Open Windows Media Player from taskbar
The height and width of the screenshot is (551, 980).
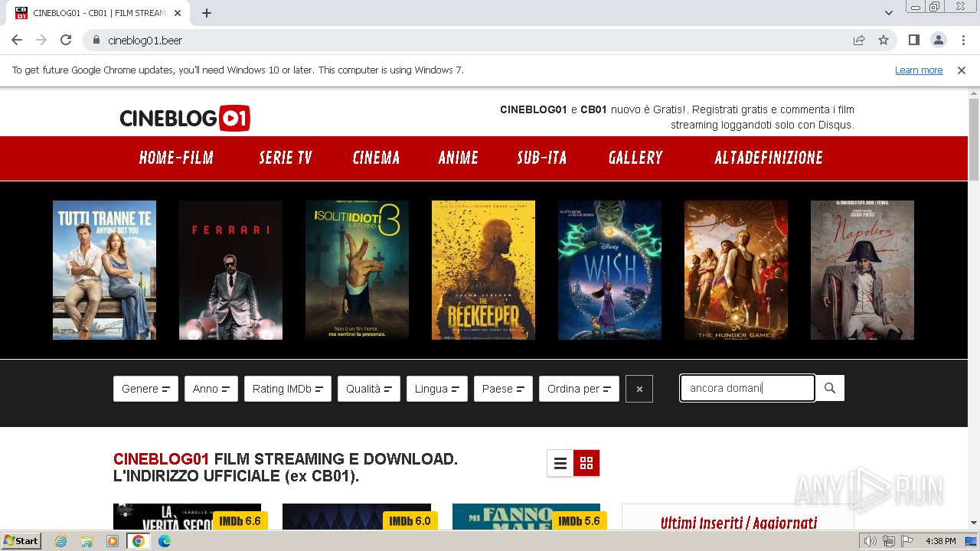(113, 541)
